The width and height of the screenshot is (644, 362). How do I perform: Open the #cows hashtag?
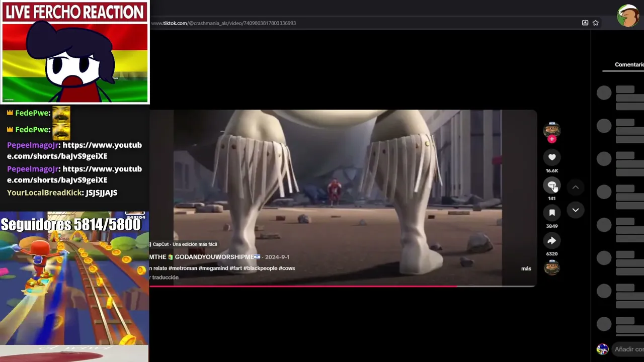click(x=287, y=268)
